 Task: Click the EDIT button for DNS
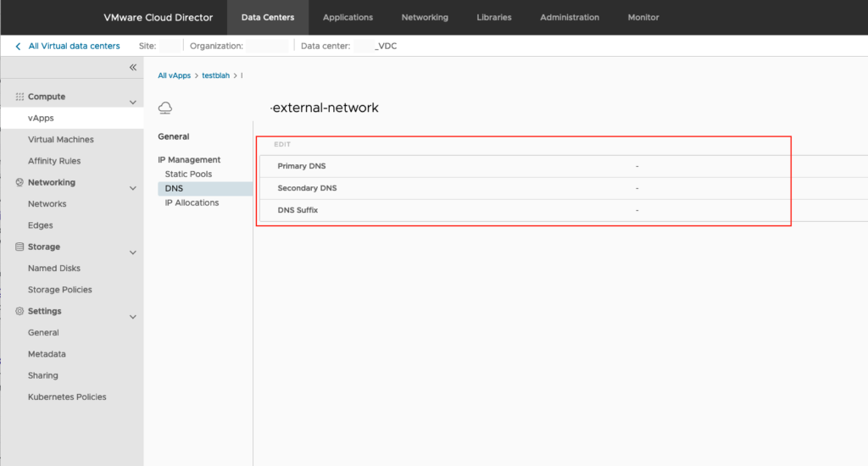(x=281, y=144)
